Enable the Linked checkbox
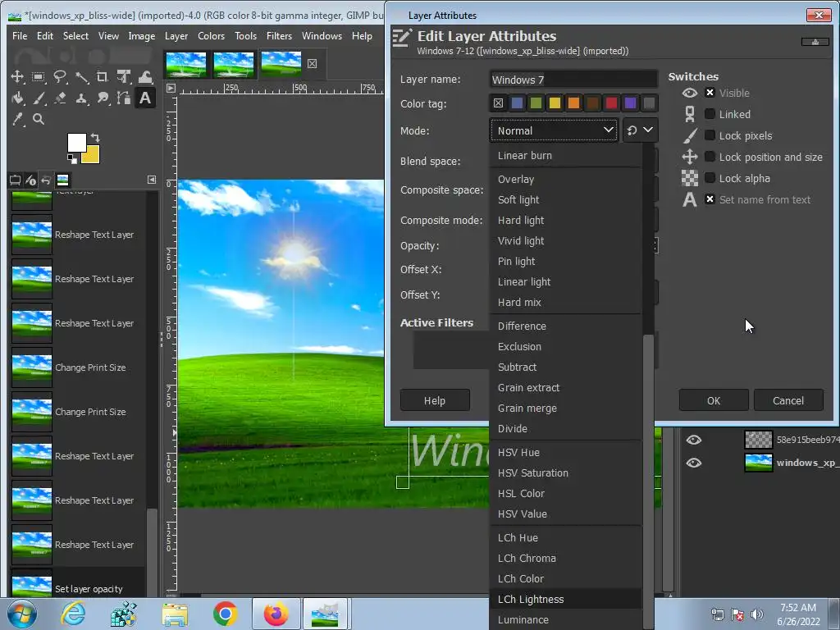 (710, 114)
